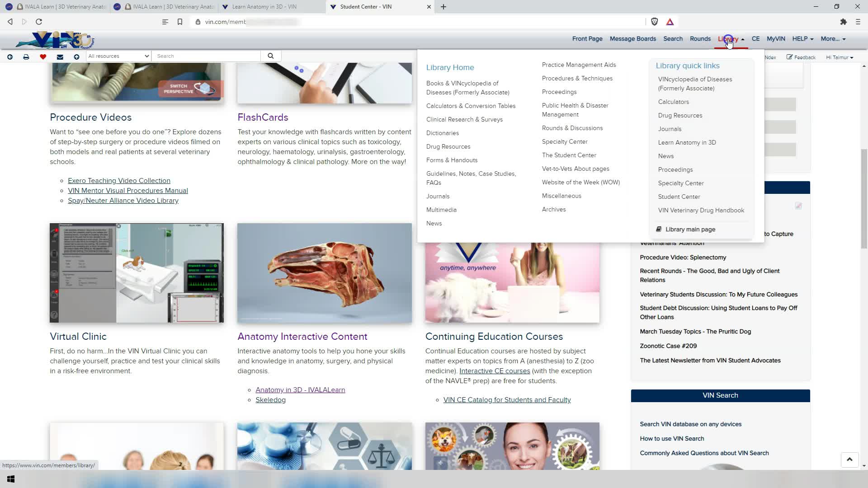
Task: Click the envelope email icon
Action: 60,56
